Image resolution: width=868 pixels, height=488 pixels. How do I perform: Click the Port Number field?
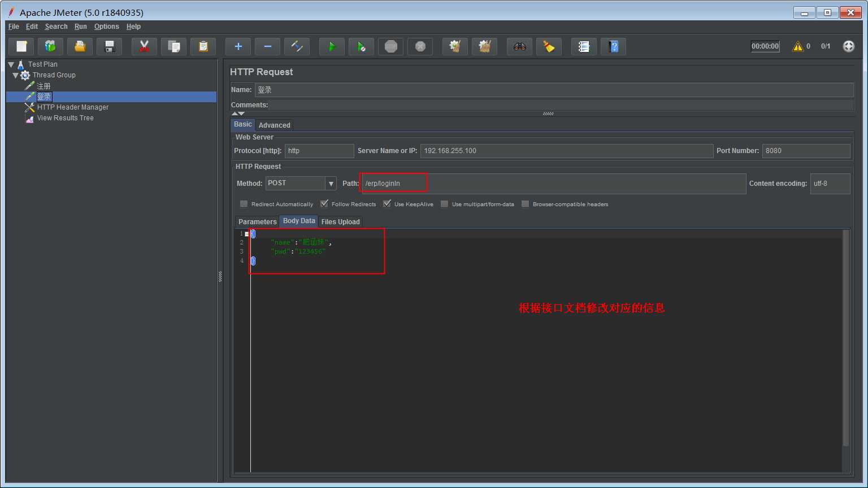(806, 151)
